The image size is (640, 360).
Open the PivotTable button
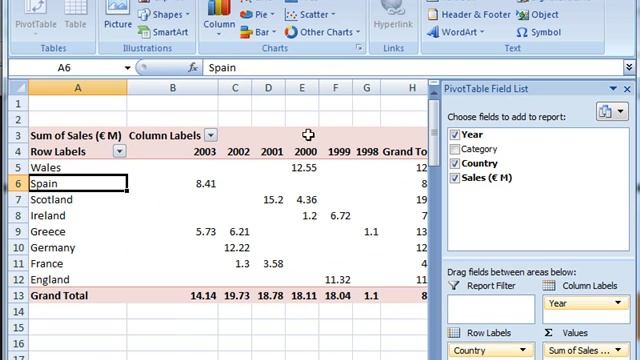(x=36, y=18)
